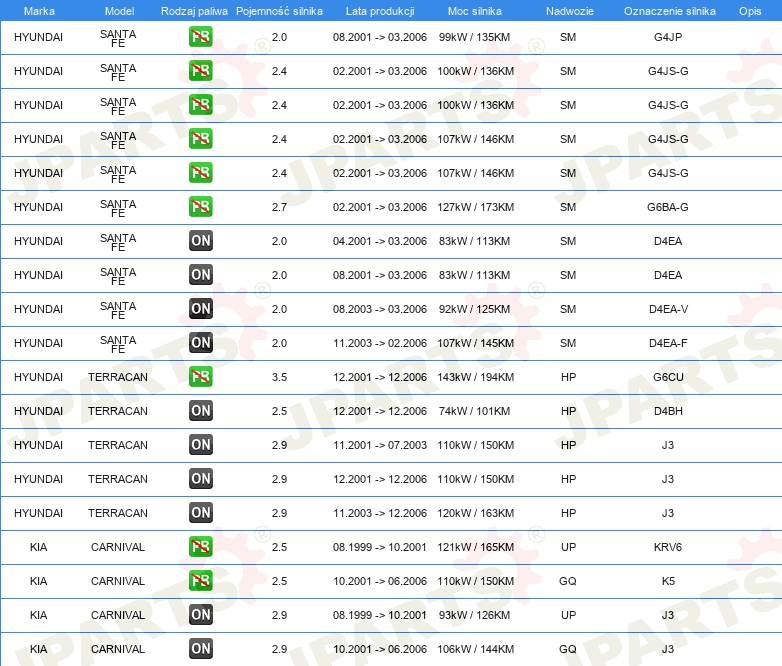Click the Oznaczenie silnika column header
Screen dimensions: 782x666
[x=670, y=11]
